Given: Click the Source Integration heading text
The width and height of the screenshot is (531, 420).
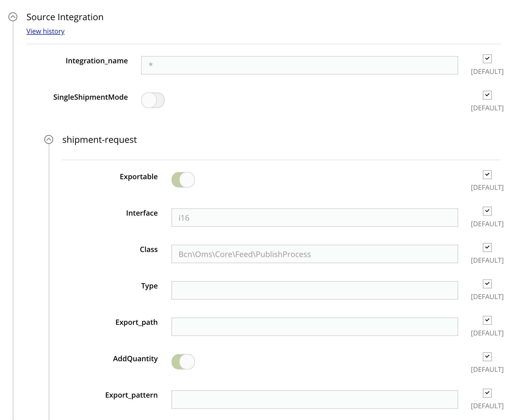Looking at the screenshot, I should point(65,17).
